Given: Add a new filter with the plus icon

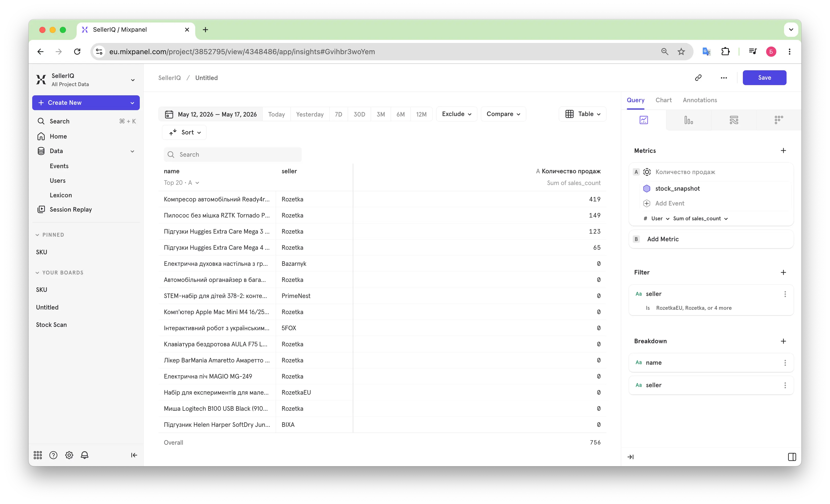Looking at the screenshot, I should [x=783, y=272].
